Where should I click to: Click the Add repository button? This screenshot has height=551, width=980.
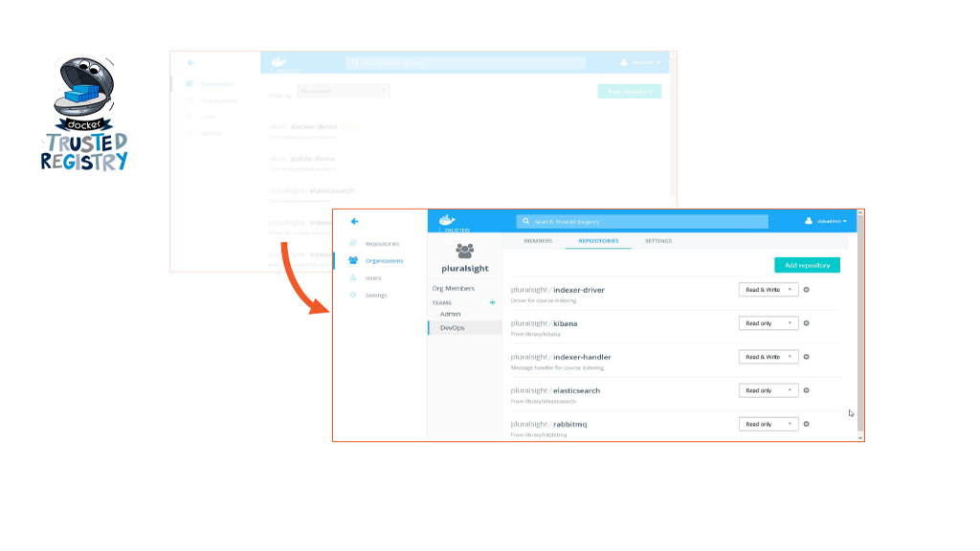[807, 265]
